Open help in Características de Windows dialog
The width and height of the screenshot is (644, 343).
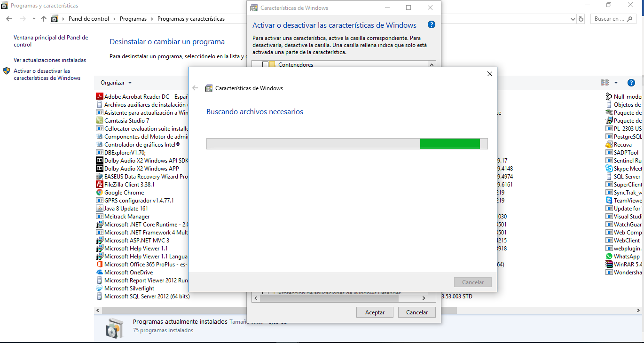pyautogui.click(x=432, y=25)
